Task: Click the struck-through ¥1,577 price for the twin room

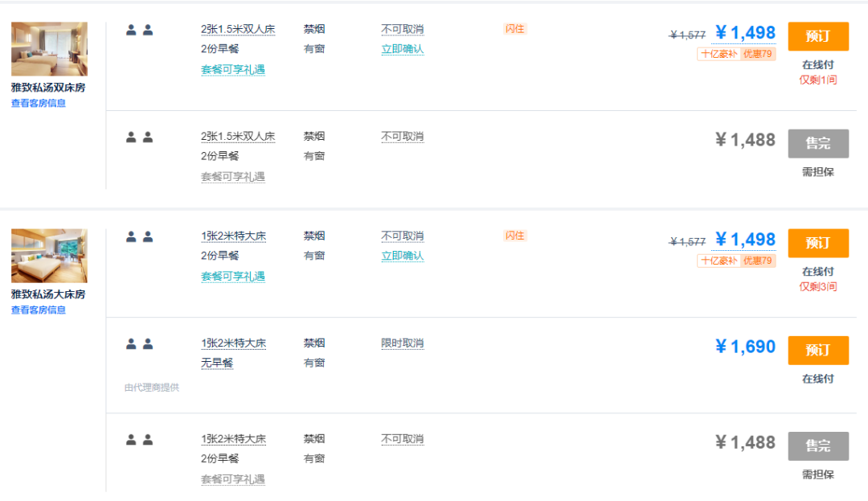Action: 687,35
